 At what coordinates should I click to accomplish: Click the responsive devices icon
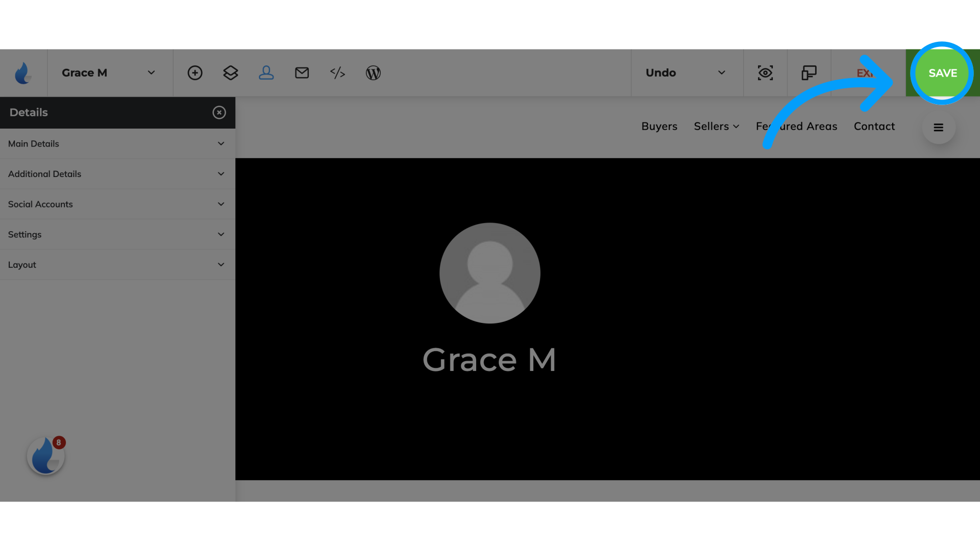click(809, 73)
